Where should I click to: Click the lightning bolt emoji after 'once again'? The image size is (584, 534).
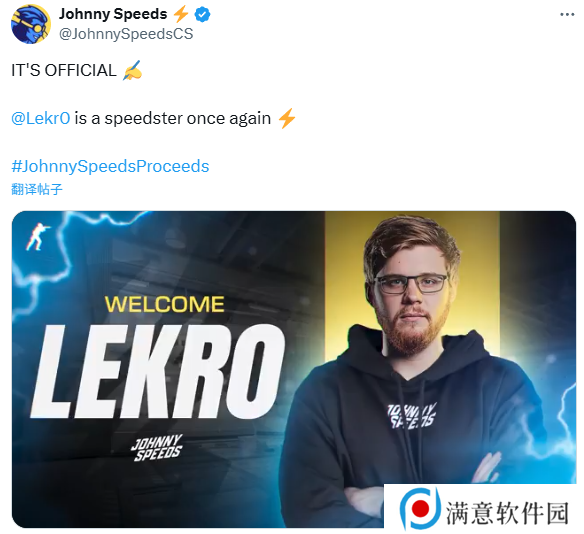coord(287,118)
